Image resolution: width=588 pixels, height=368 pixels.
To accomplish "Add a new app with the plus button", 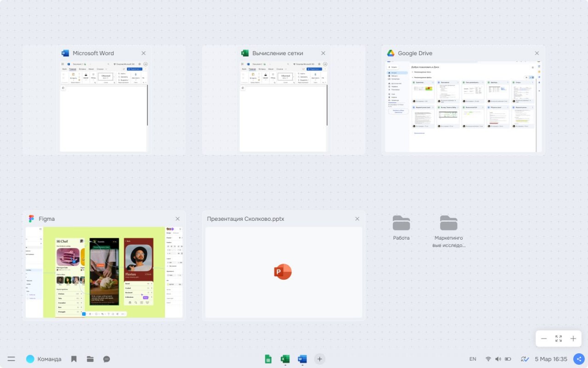I will point(320,359).
